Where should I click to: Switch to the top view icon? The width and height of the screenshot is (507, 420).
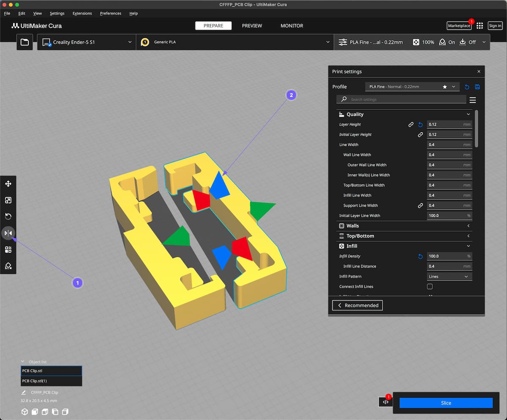tap(45, 412)
